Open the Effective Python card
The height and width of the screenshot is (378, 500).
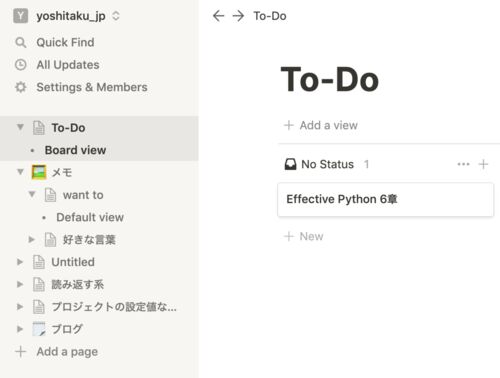(386, 199)
